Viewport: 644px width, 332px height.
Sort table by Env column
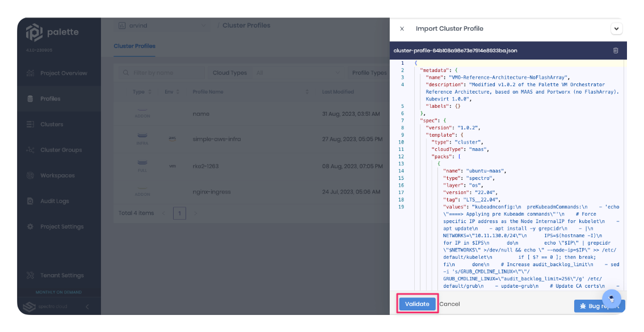pyautogui.click(x=172, y=91)
